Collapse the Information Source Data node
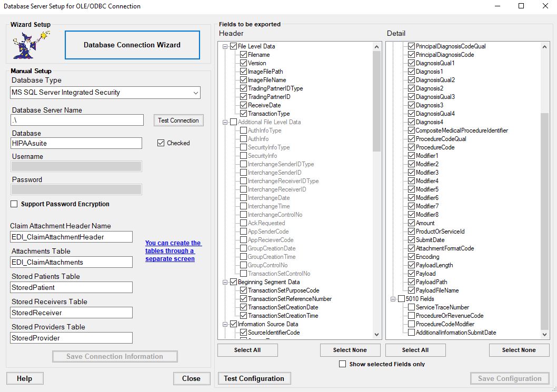This screenshot has height=392, width=557. tap(225, 324)
